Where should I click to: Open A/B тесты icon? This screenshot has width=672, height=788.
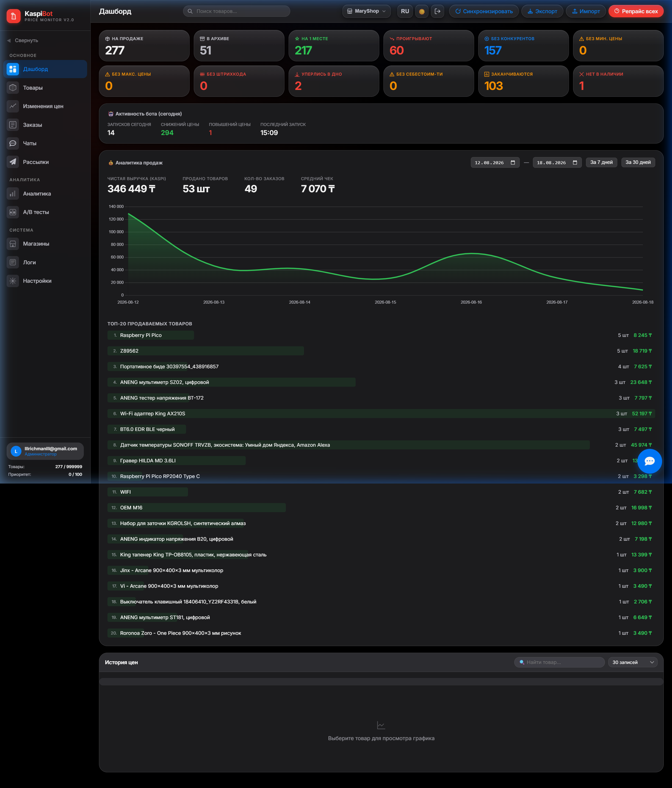click(x=13, y=212)
